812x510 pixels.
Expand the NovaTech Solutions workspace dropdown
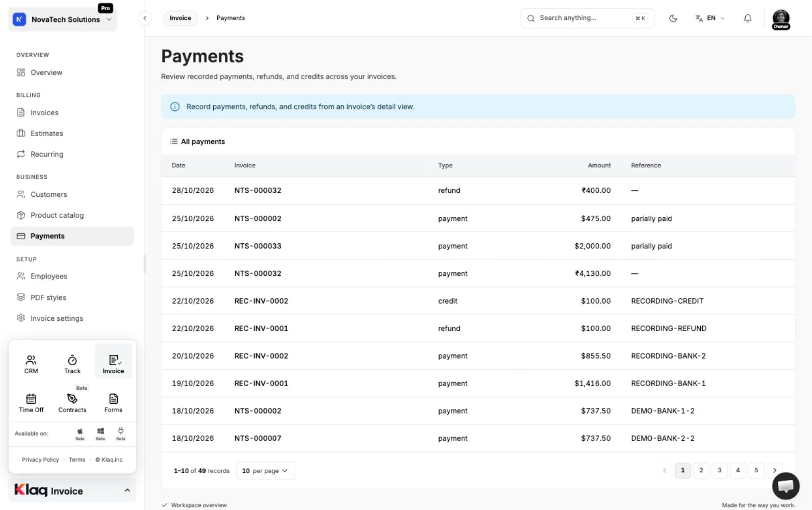pos(63,19)
